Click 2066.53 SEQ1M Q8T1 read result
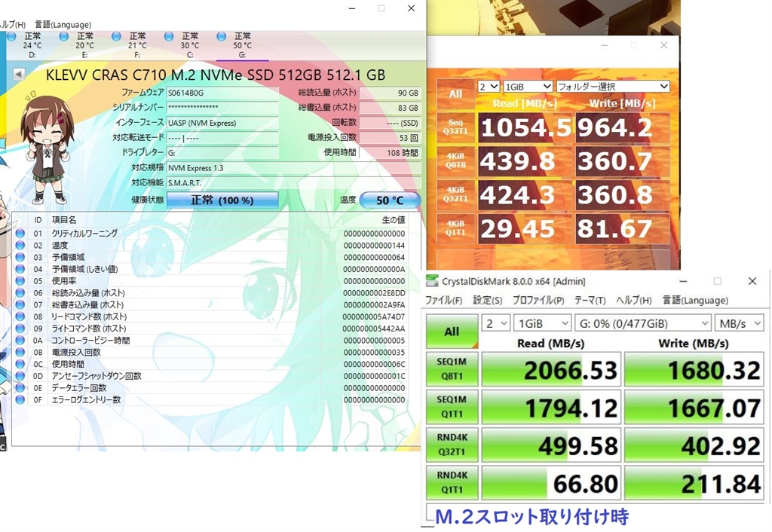This screenshot has height=532, width=772. point(551,369)
